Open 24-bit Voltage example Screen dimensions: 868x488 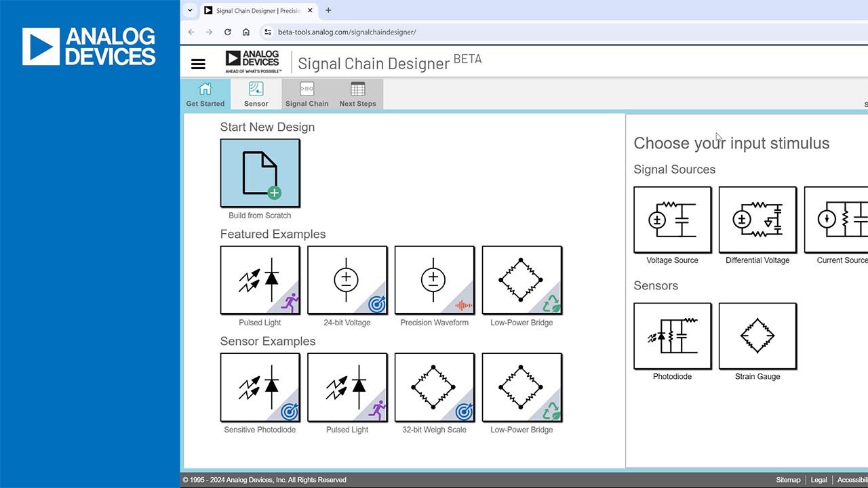[x=347, y=280]
